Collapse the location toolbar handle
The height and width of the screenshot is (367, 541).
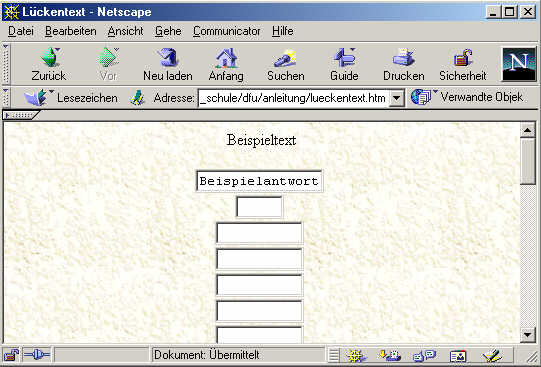6,97
